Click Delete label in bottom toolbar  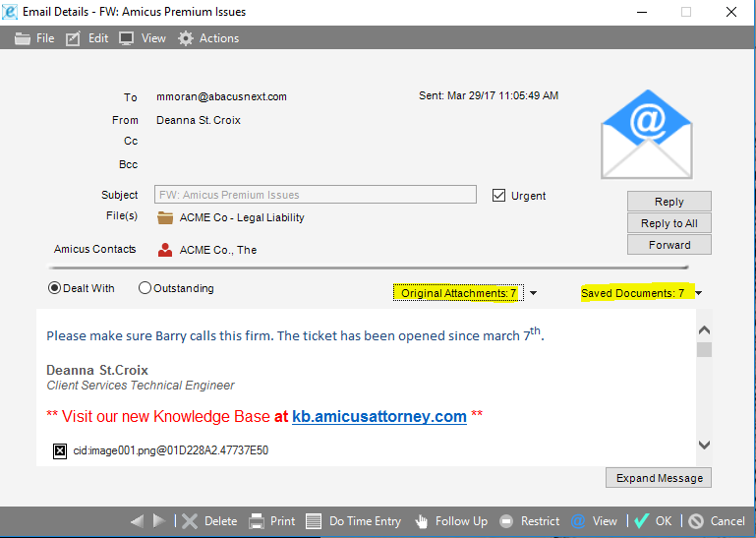220,521
